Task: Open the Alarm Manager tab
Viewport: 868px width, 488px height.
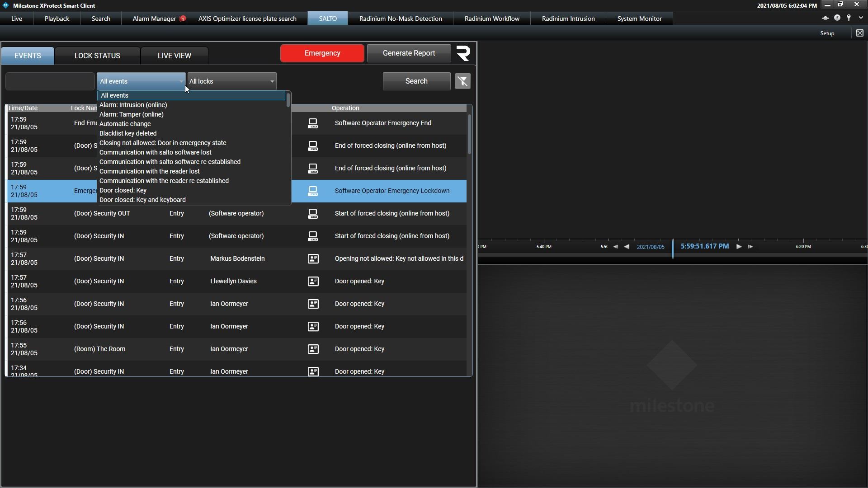Action: coord(154,19)
